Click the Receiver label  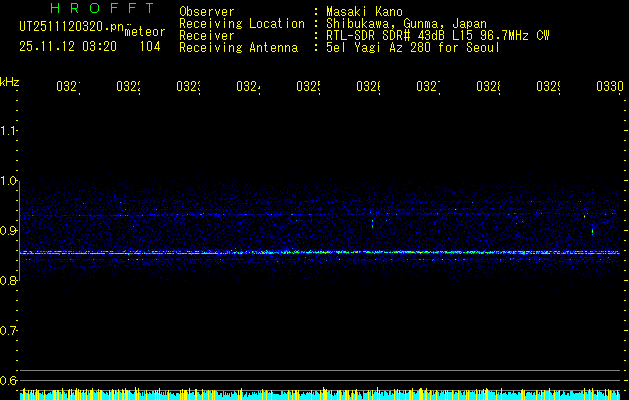tap(207, 36)
